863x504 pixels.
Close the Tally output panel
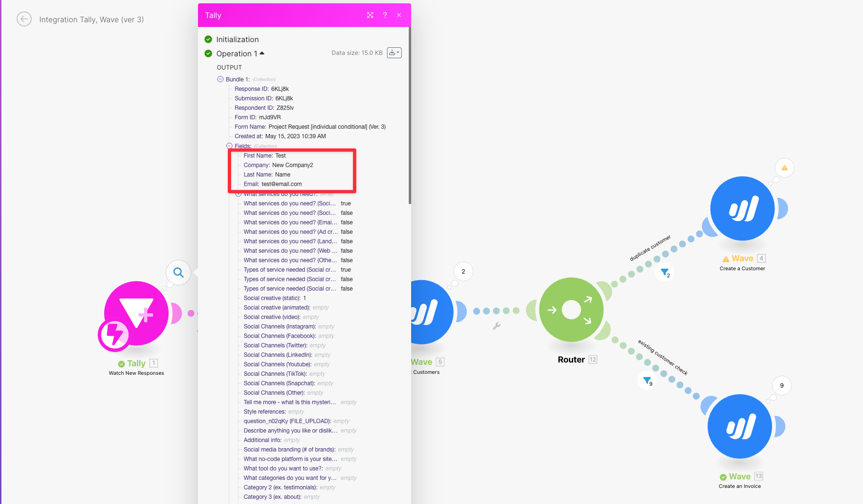[x=399, y=15]
